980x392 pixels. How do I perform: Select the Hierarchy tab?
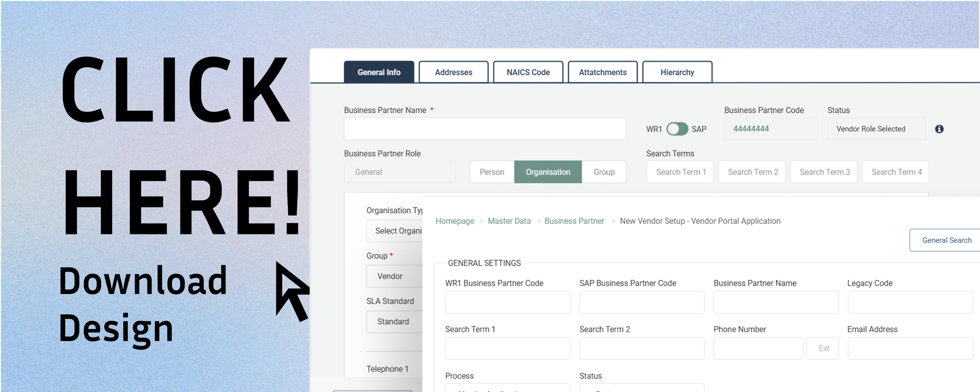pyautogui.click(x=677, y=72)
